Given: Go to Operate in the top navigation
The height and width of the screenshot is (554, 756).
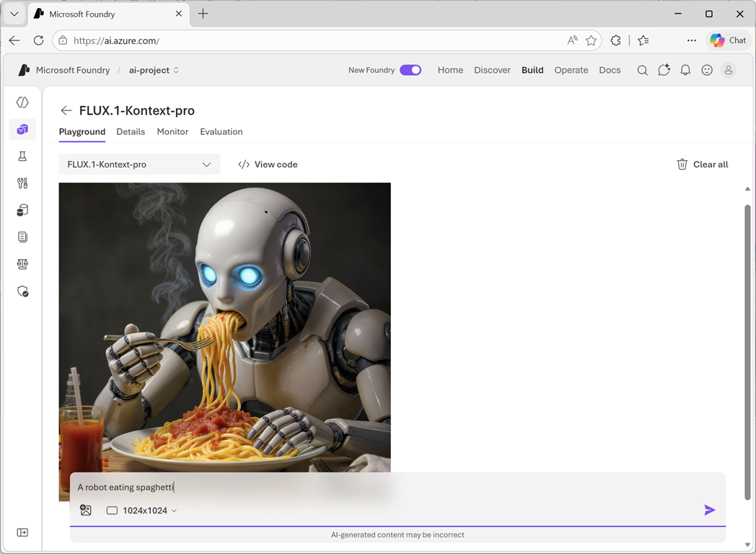Looking at the screenshot, I should 571,71.
